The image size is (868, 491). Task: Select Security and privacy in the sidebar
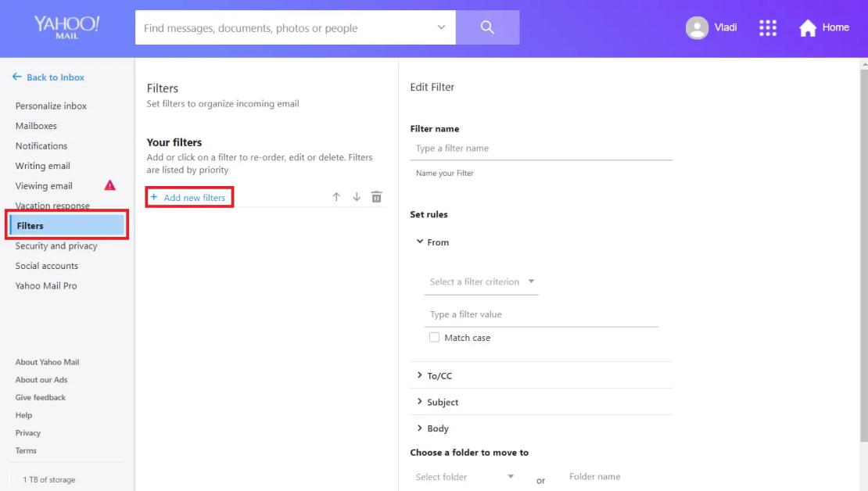(x=56, y=245)
